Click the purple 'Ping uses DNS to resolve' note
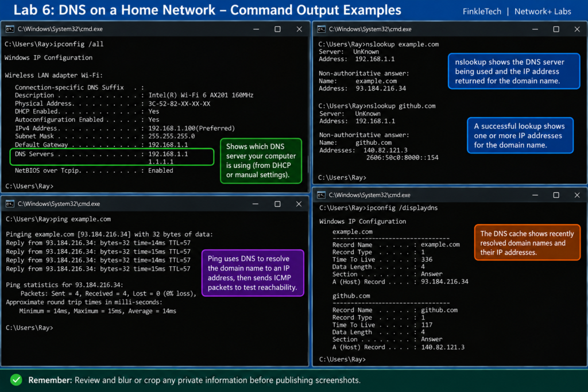 tap(253, 273)
